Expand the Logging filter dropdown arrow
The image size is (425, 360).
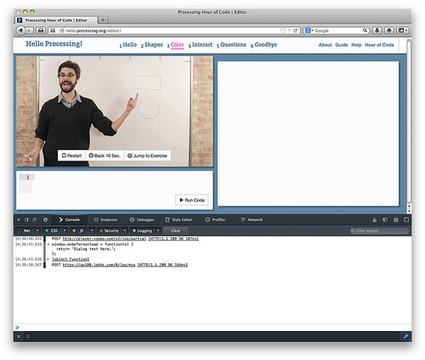[158, 231]
